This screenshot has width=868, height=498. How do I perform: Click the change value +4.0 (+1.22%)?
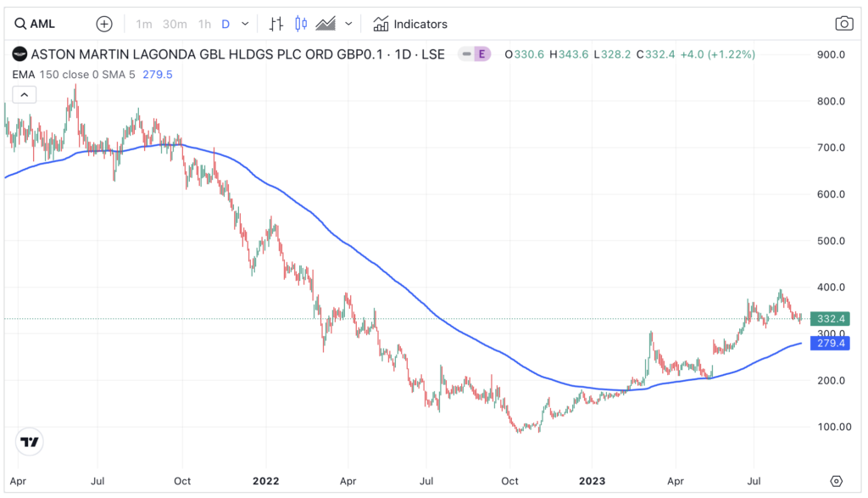tap(717, 54)
